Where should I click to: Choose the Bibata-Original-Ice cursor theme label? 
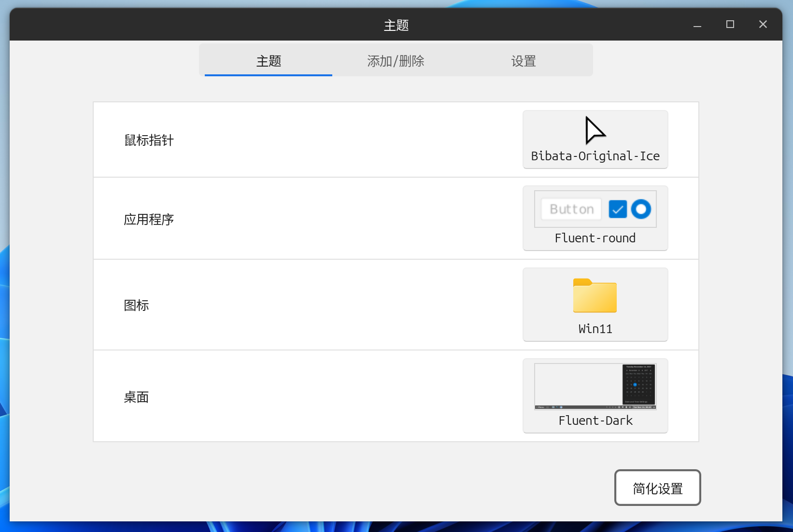[x=595, y=156]
